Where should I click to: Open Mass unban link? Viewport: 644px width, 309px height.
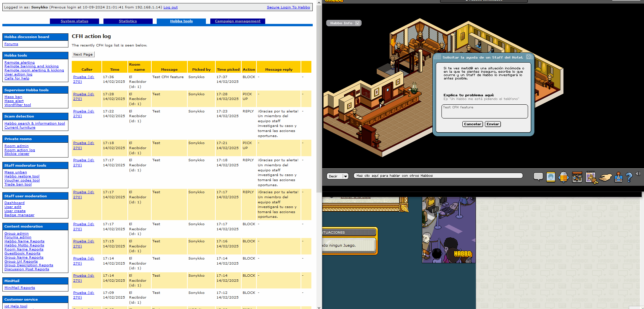(16, 172)
